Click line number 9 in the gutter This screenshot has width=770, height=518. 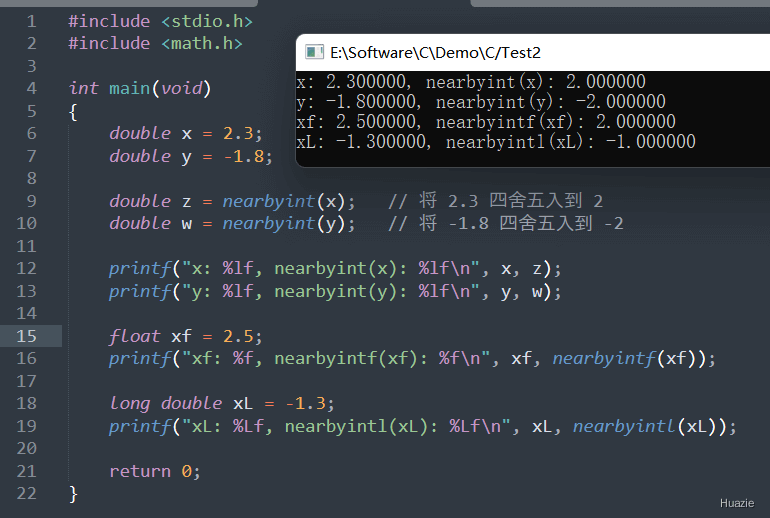(x=31, y=201)
